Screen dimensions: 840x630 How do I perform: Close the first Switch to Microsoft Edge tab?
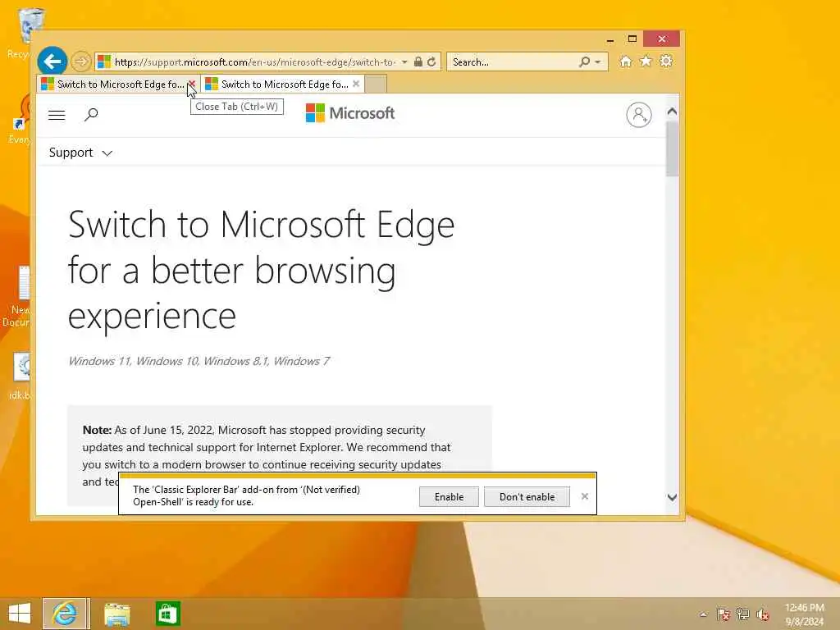click(191, 84)
